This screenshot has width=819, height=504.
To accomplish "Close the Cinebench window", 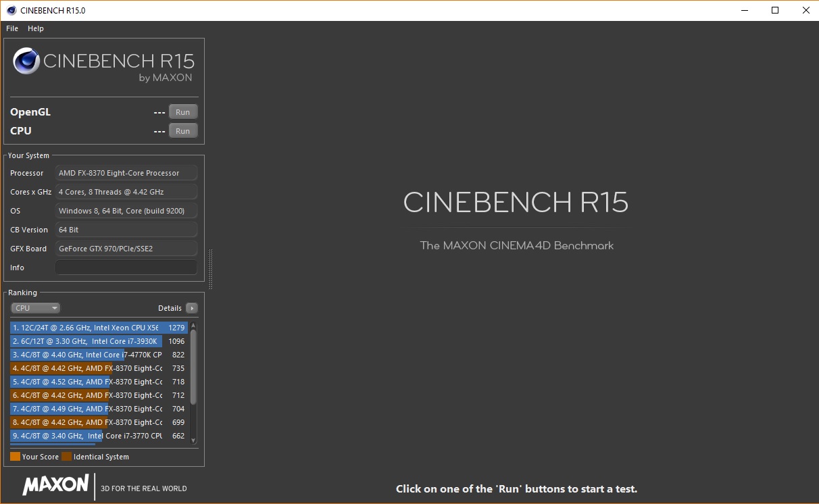I will tap(806, 10).
